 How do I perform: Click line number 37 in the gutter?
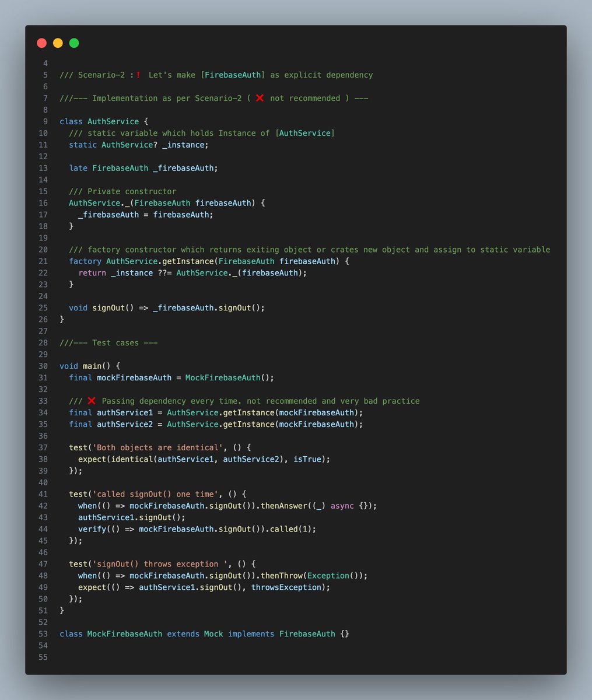pos(43,447)
